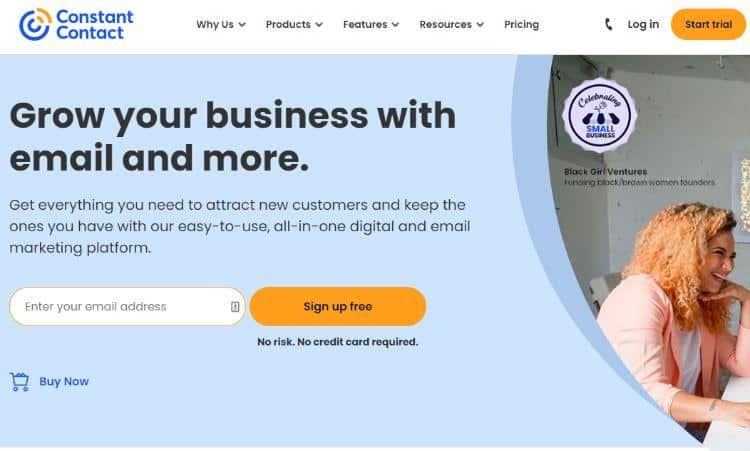Click the Sign up free button

[338, 307]
